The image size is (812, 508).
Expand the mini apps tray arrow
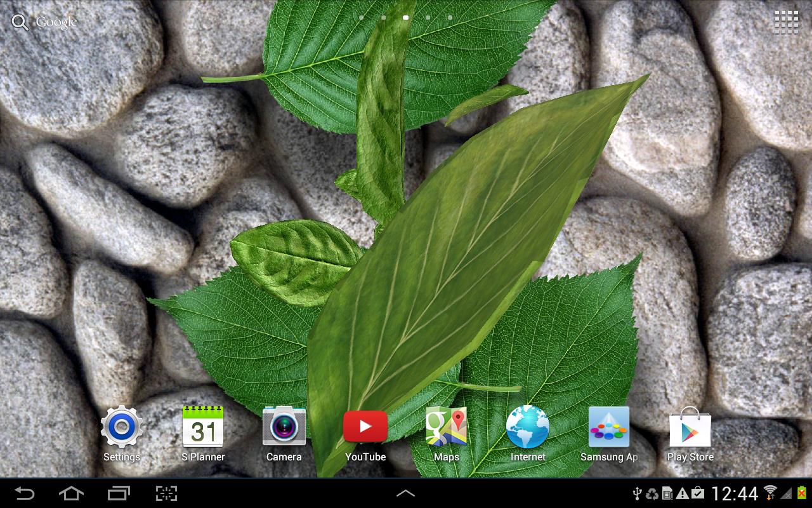click(406, 493)
